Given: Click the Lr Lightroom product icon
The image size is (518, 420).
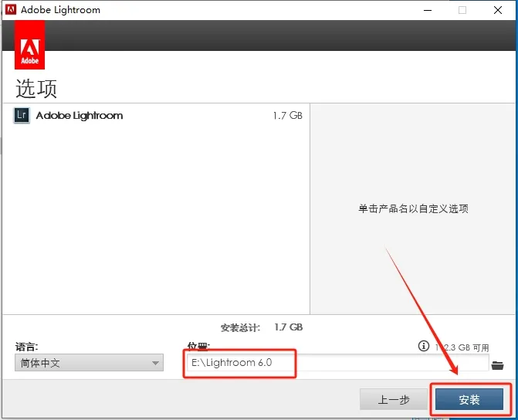Looking at the screenshot, I should click(x=22, y=115).
